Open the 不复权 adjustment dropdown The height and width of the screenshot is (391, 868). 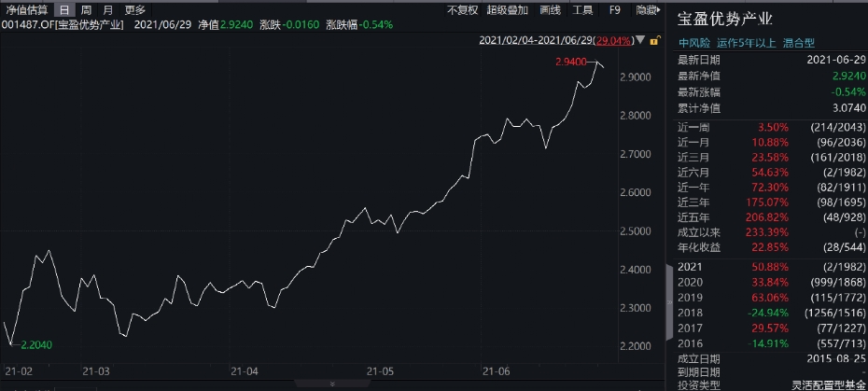(462, 9)
